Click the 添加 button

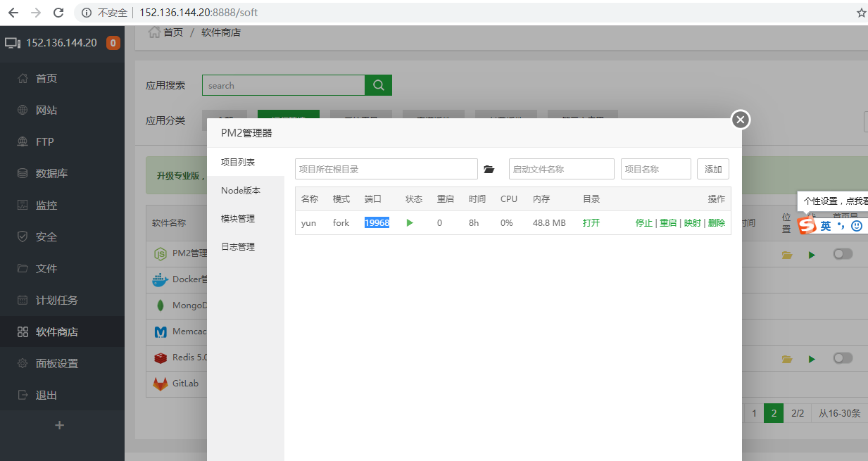[713, 169]
